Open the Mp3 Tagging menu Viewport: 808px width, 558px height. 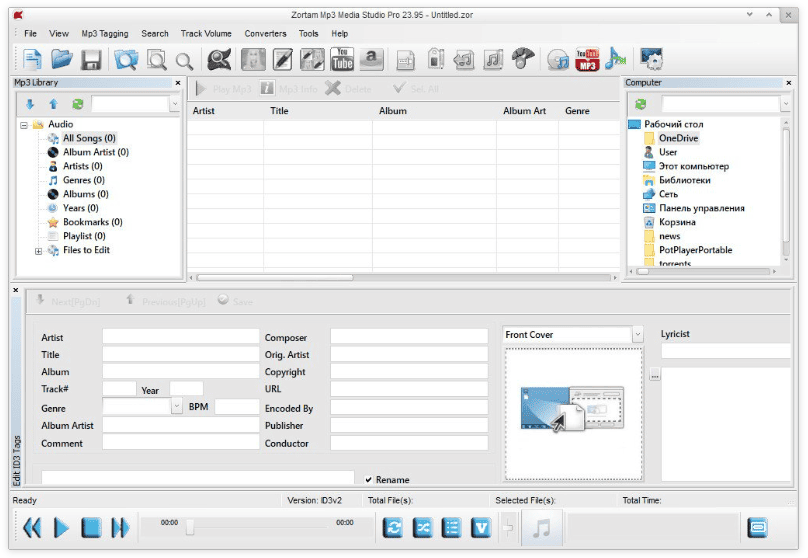click(x=105, y=33)
